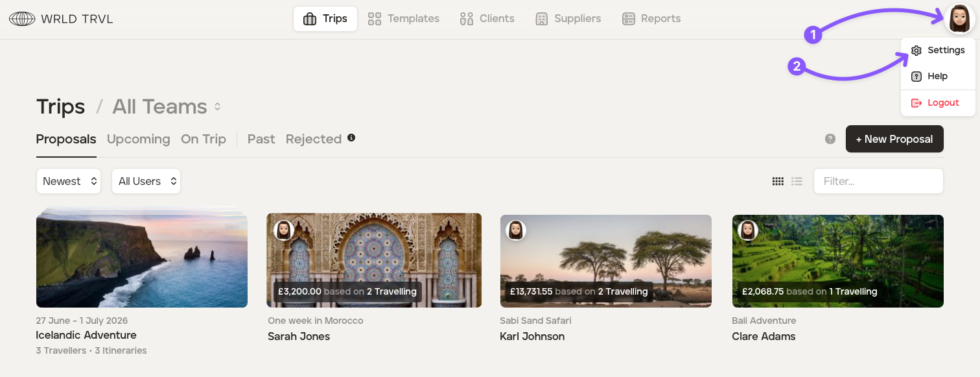Click the Rejected tab info icon
This screenshot has height=377, width=980.
click(351, 138)
